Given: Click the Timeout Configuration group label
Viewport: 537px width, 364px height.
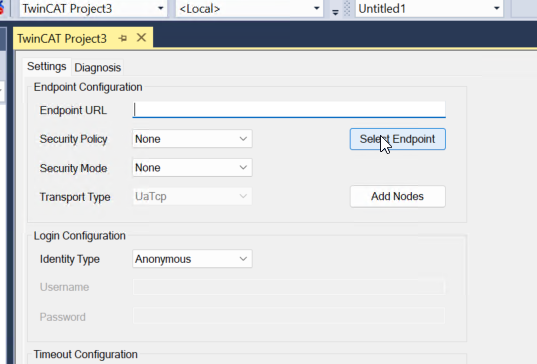Looking at the screenshot, I should [x=85, y=354].
